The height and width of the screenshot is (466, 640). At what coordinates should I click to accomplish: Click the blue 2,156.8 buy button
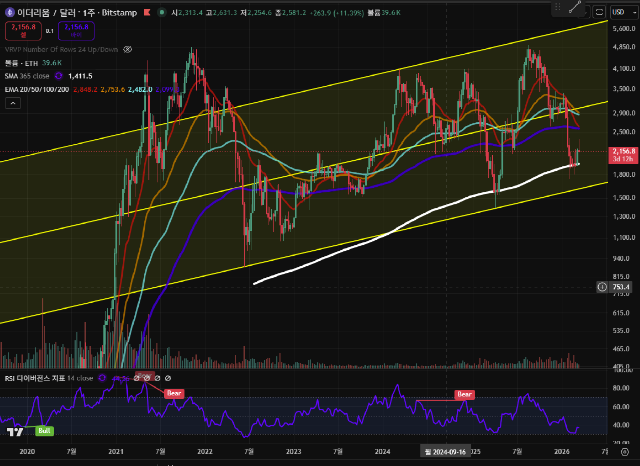pyautogui.click(x=76, y=31)
